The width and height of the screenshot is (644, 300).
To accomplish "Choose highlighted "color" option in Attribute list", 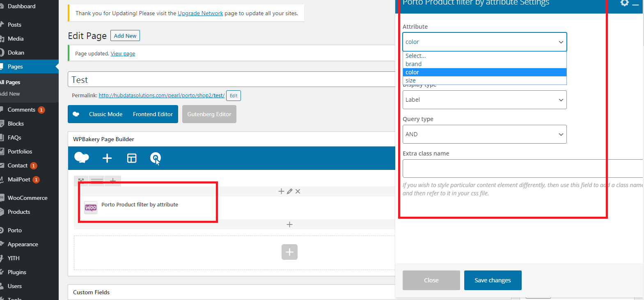I will 485,72.
